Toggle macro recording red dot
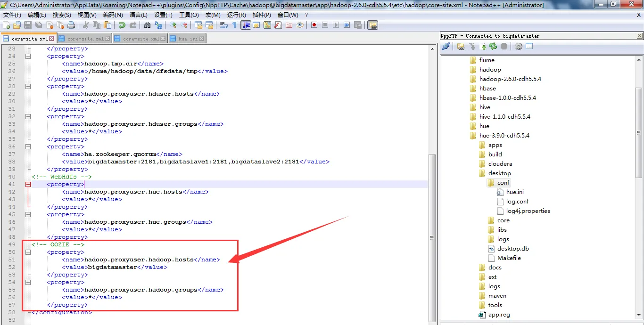Screen dimensions: 644x325 [314, 25]
